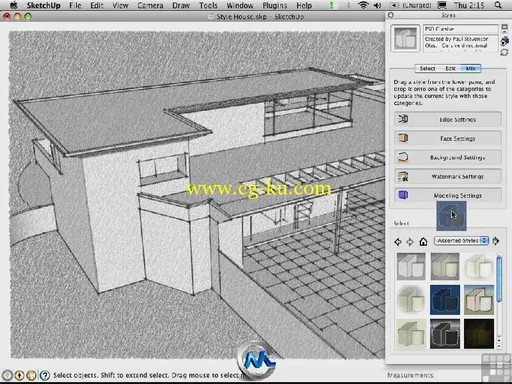Click the battery Charged indicator
The height and width of the screenshot is (384, 512).
pos(411,5)
